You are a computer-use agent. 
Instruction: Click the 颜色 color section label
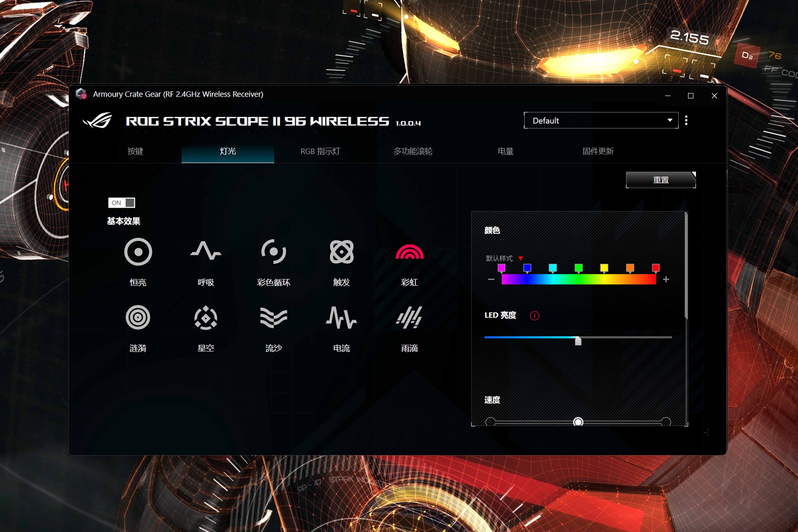click(492, 230)
